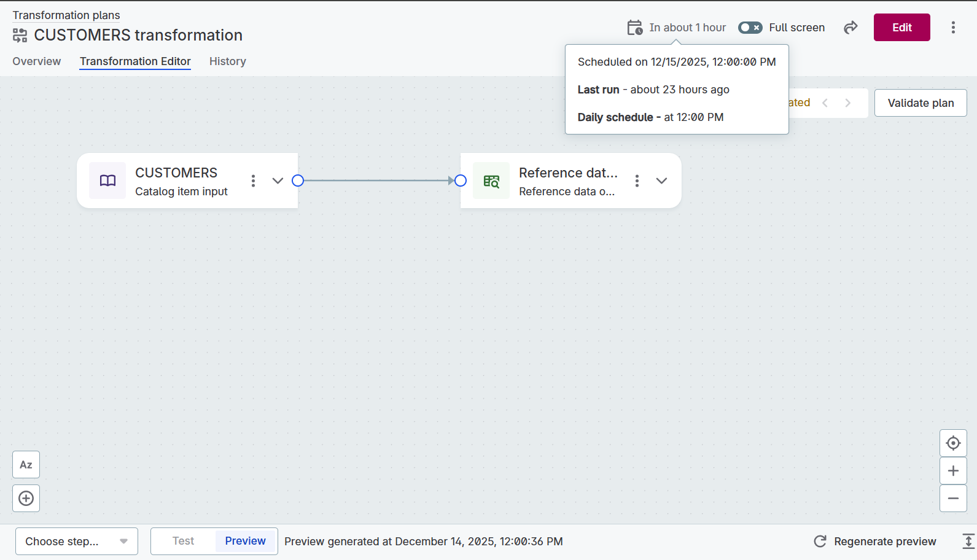Screen dimensions: 977x560
Task: Zoom out with the minus icon
Action: tap(953, 499)
